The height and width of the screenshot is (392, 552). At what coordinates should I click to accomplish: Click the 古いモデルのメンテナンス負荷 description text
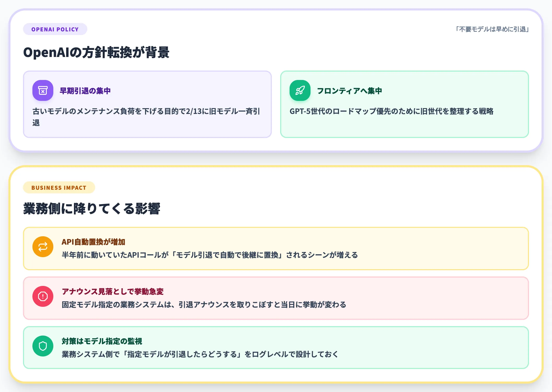(x=146, y=117)
